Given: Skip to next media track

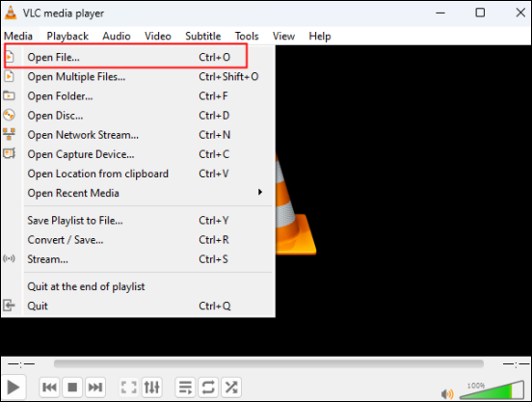Looking at the screenshot, I should pos(95,388).
